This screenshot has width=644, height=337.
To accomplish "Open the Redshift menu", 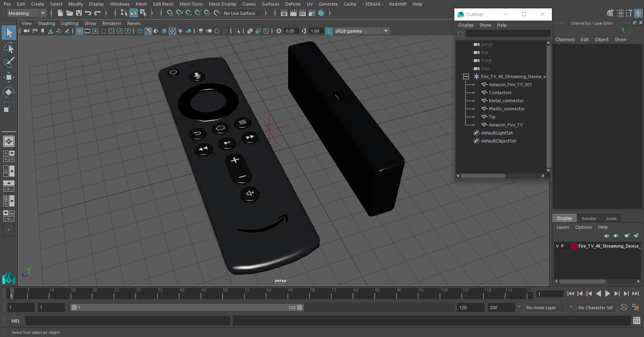I will [398, 4].
